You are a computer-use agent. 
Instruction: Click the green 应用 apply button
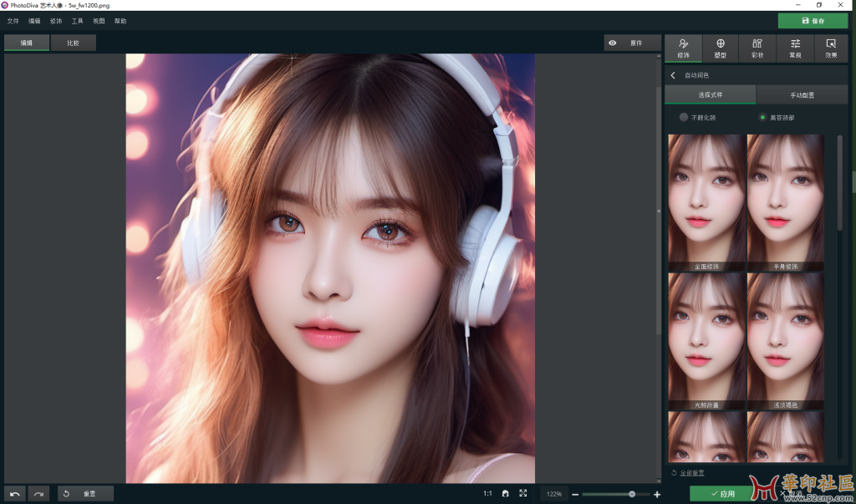click(723, 494)
